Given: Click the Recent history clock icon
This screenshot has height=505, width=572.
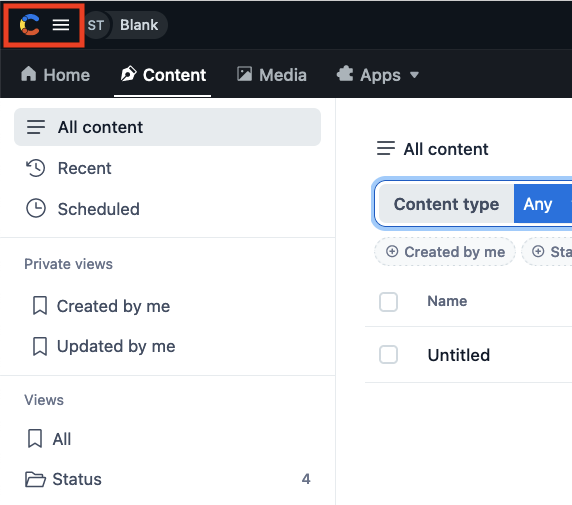Looking at the screenshot, I should tap(36, 168).
